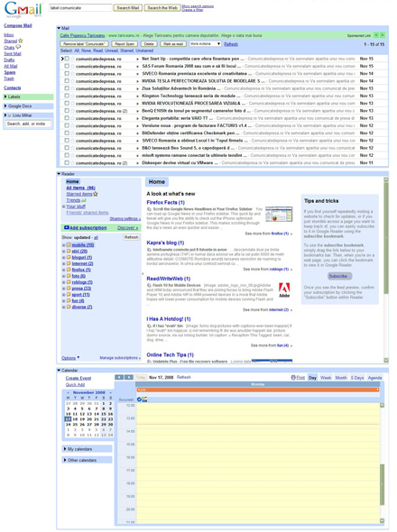Click the next sponsored link arrow

pyautogui.click(x=383, y=35)
